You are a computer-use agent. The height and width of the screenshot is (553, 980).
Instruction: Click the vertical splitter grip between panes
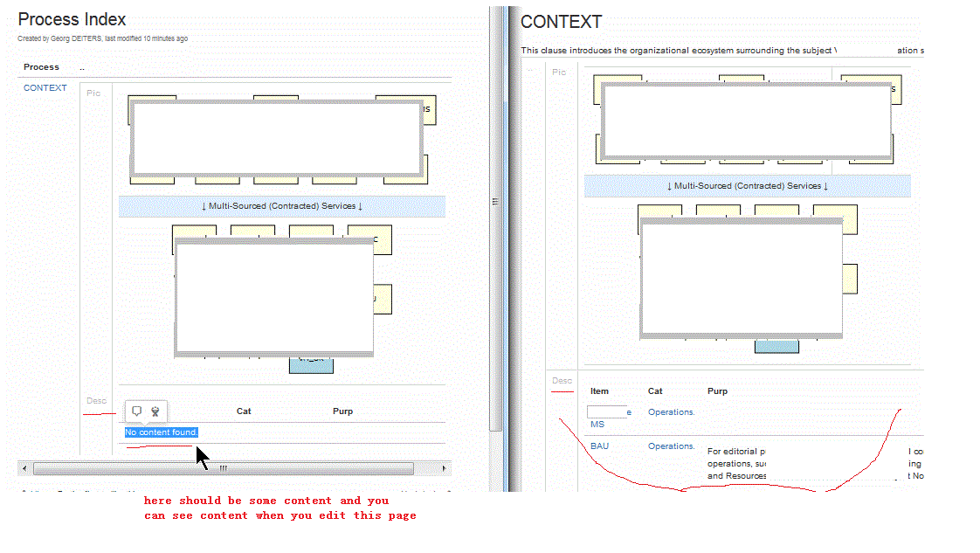pos(495,201)
